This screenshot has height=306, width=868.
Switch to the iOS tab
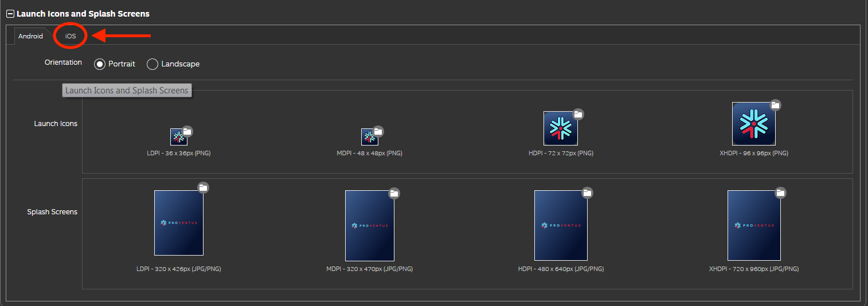click(x=71, y=36)
